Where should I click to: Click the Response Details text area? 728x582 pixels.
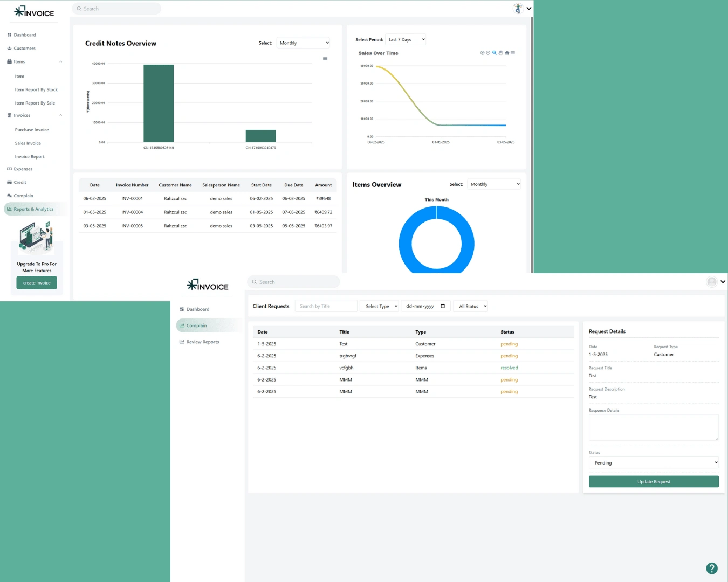point(654,427)
